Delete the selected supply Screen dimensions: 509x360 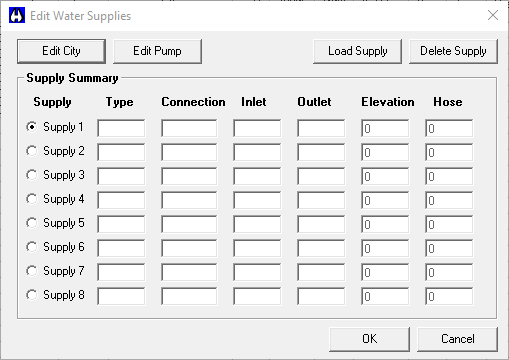tap(453, 51)
